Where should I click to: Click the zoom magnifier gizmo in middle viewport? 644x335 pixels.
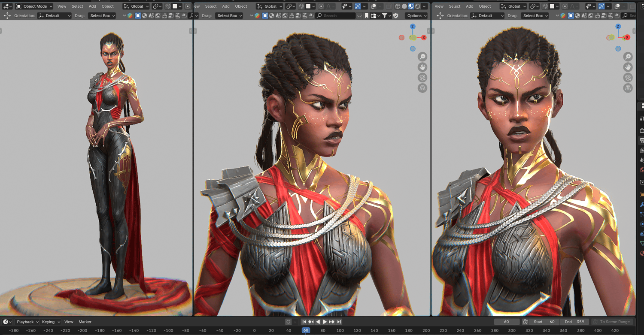tap(422, 57)
